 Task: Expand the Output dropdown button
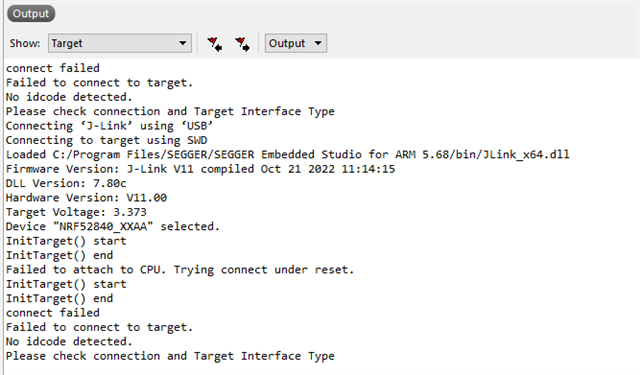[296, 43]
